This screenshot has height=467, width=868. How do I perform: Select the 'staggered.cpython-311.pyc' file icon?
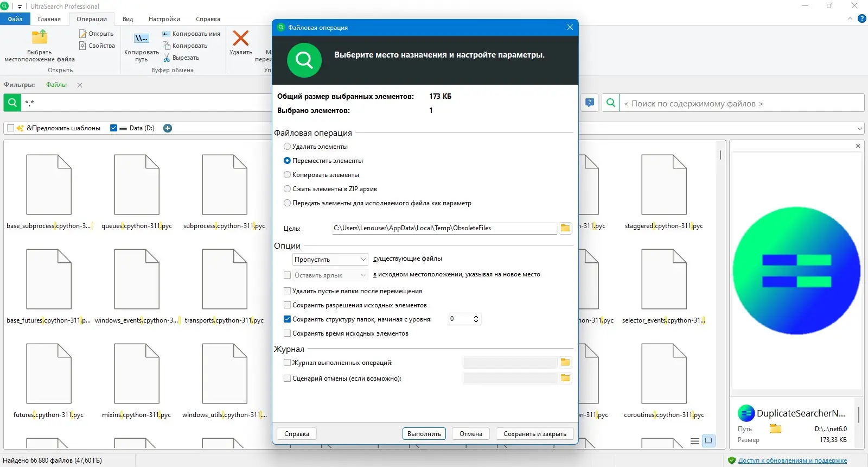664,185
